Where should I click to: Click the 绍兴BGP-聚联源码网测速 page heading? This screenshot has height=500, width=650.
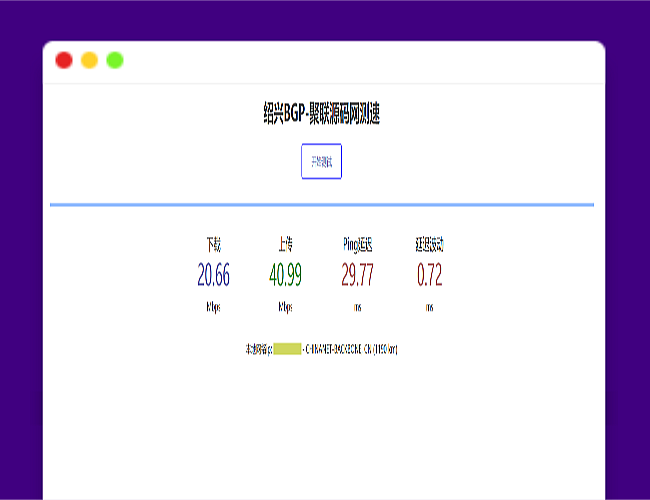(321, 115)
